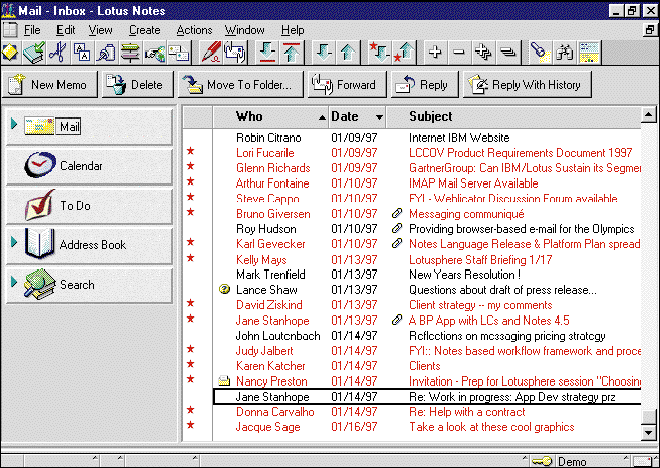Click the down arrow with red underline icon
Viewport: 660px width, 468px height.
point(267,53)
